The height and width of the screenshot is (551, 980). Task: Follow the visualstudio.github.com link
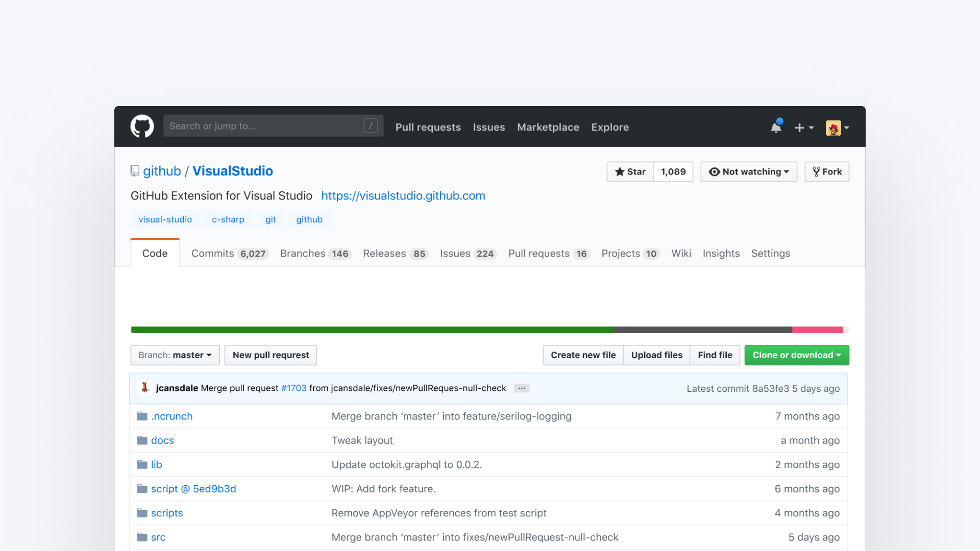[403, 195]
